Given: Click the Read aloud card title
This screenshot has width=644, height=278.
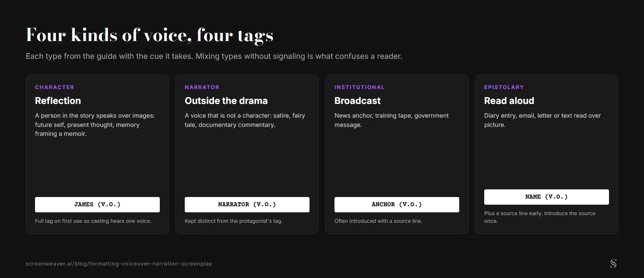Looking at the screenshot, I should click(x=509, y=101).
